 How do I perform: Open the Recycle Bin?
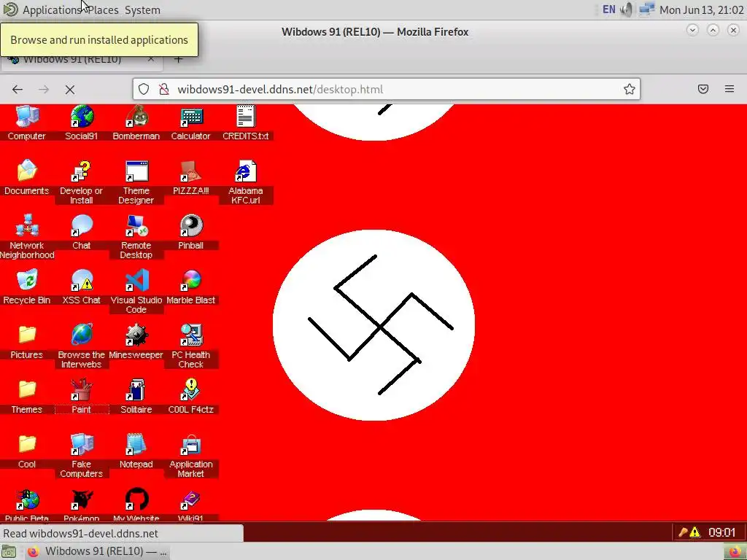(x=27, y=287)
